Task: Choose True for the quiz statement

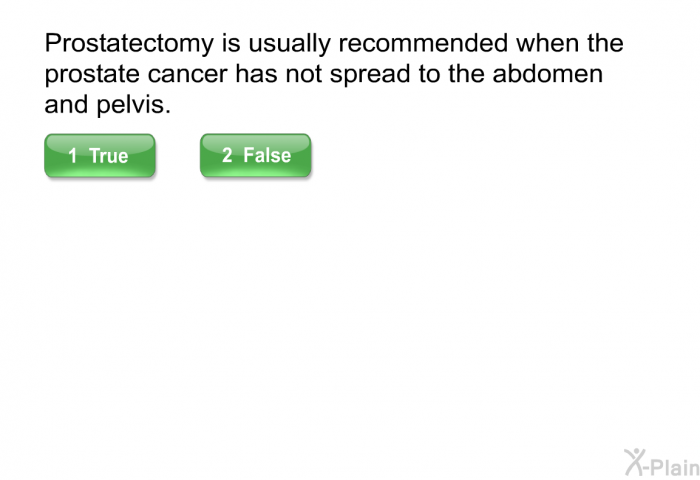Action: click(100, 156)
